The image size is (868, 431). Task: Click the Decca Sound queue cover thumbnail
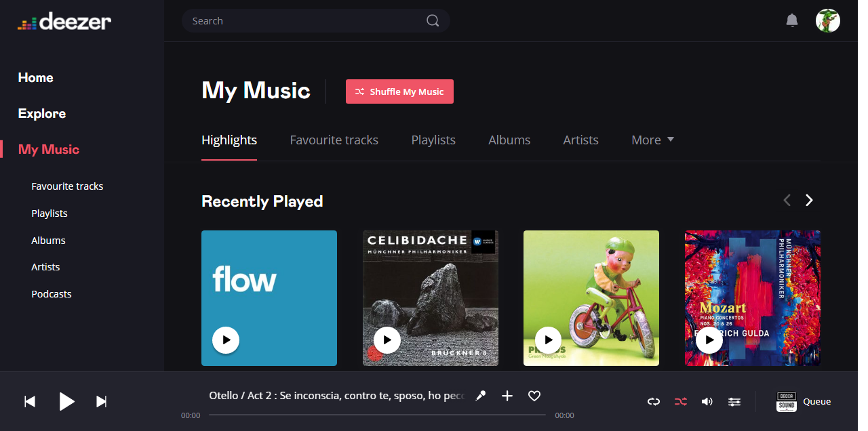(x=786, y=402)
